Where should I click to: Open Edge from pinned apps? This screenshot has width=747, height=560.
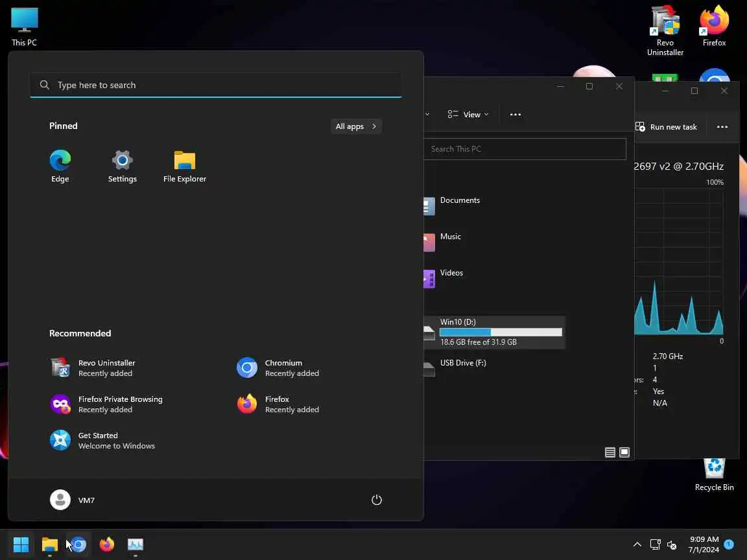60,166
